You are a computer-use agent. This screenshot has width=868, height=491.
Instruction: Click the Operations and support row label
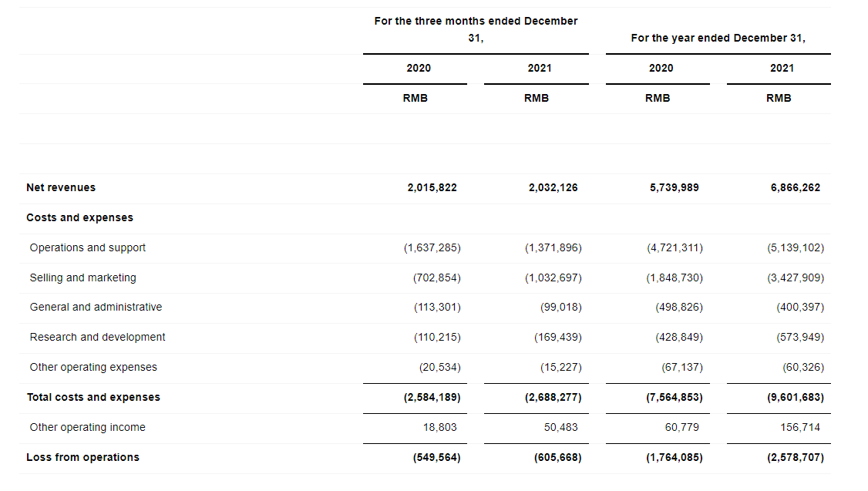click(x=87, y=247)
